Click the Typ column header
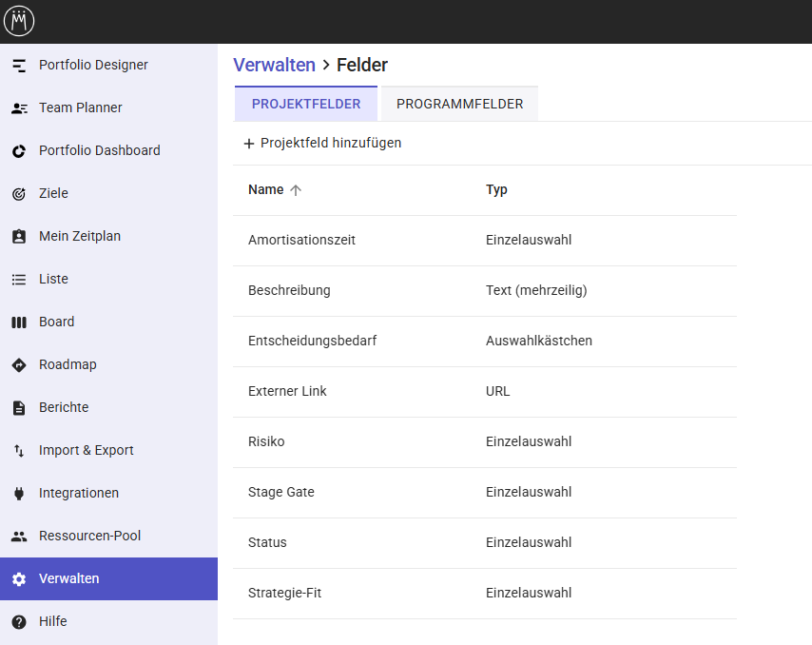The width and height of the screenshot is (812, 645). (x=496, y=190)
